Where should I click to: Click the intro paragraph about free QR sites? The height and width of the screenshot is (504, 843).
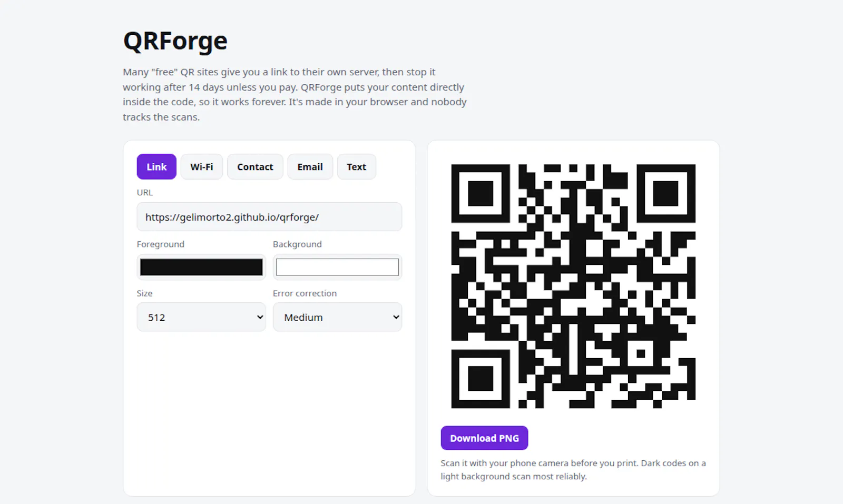(295, 95)
